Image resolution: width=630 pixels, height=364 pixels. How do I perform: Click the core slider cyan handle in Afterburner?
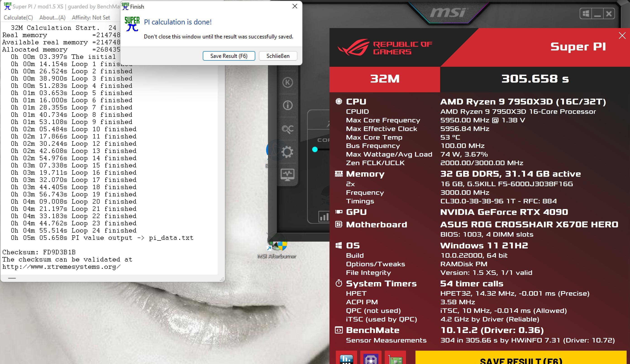[x=315, y=150]
